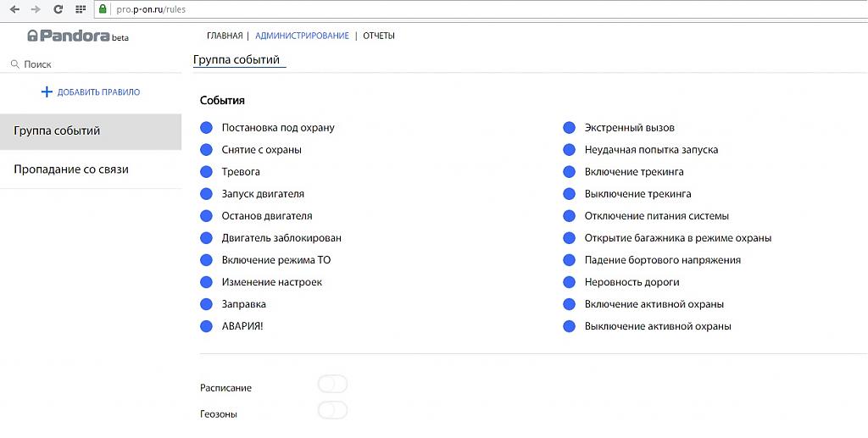
Task: Open the АДМИНИСТРИРОВАНИЕ menu item
Action: [302, 36]
